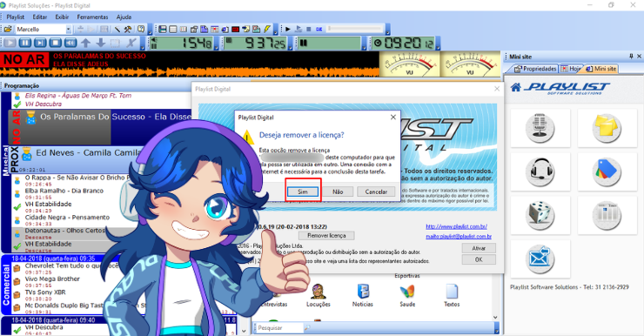Click the Pesquisar search field

(x=280, y=328)
